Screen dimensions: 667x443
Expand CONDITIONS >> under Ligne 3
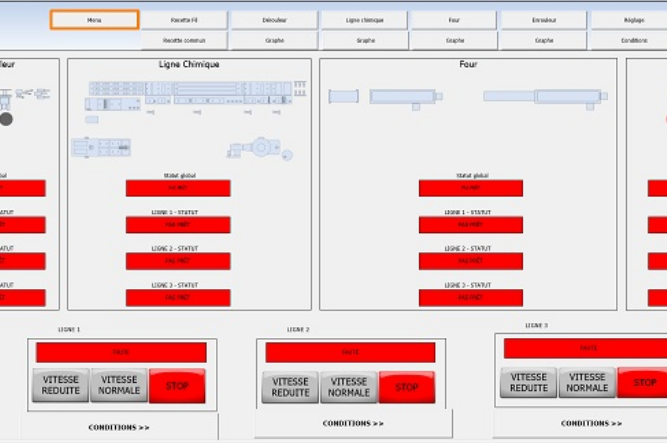pos(591,423)
